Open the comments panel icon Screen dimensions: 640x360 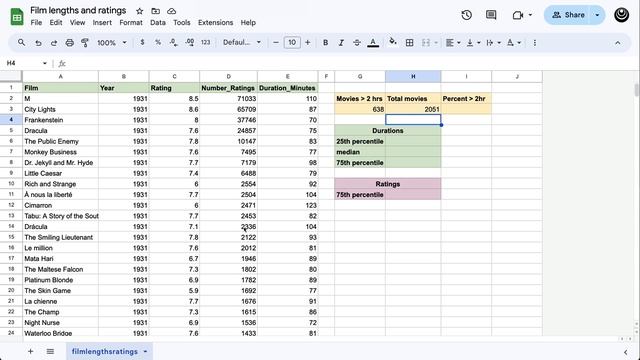(x=491, y=15)
